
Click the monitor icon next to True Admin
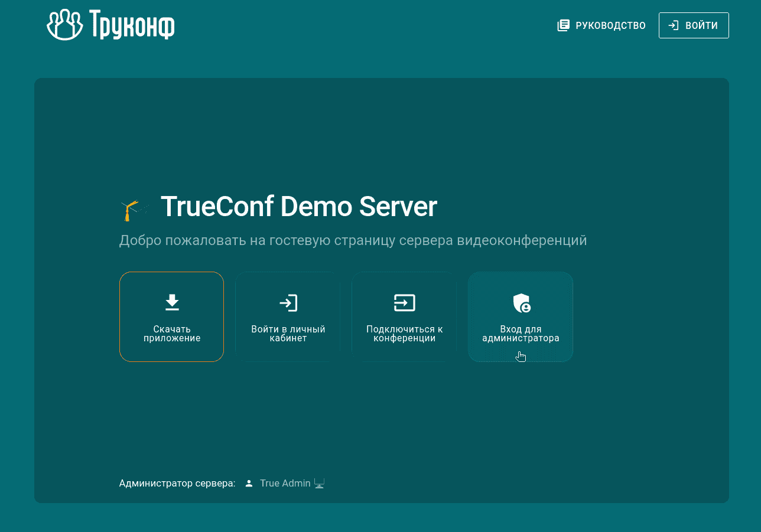(319, 484)
